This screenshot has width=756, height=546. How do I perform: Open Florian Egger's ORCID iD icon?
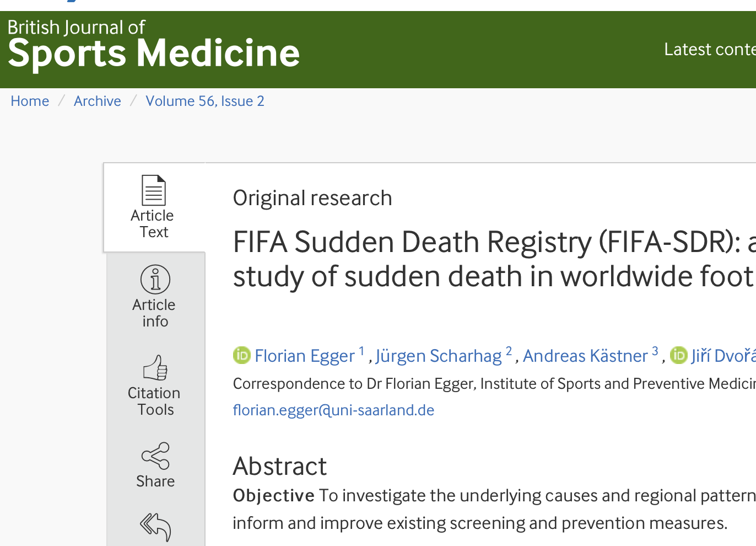241,356
